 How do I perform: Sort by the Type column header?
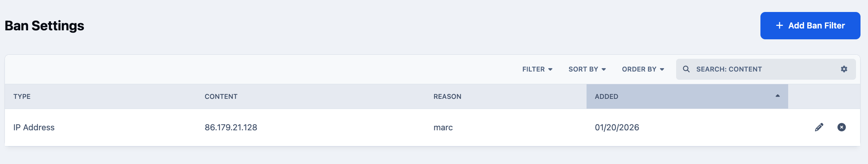[22, 97]
